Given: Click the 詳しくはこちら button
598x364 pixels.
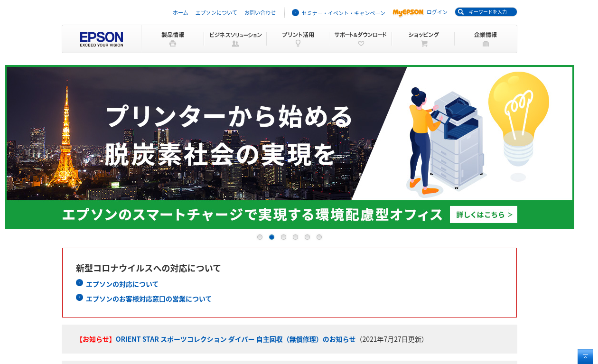Looking at the screenshot, I should pyautogui.click(x=484, y=215).
